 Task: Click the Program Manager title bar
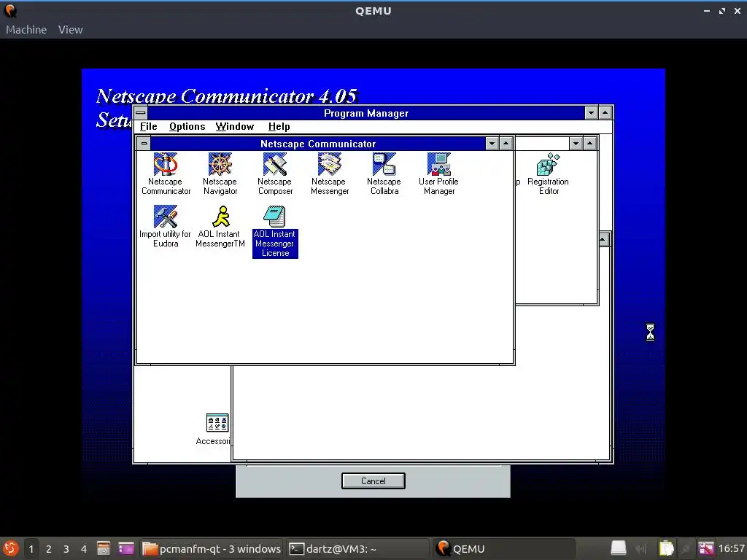coord(366,113)
